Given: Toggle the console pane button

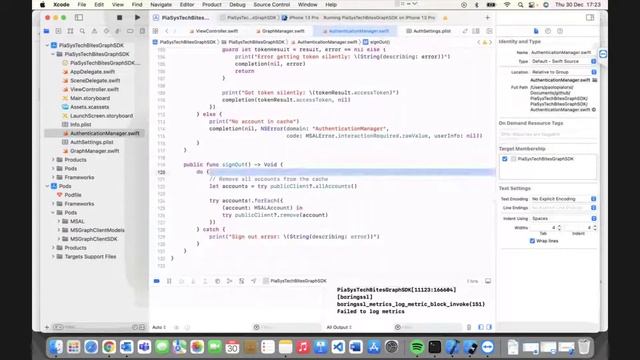Looking at the screenshot, I should [x=489, y=327].
